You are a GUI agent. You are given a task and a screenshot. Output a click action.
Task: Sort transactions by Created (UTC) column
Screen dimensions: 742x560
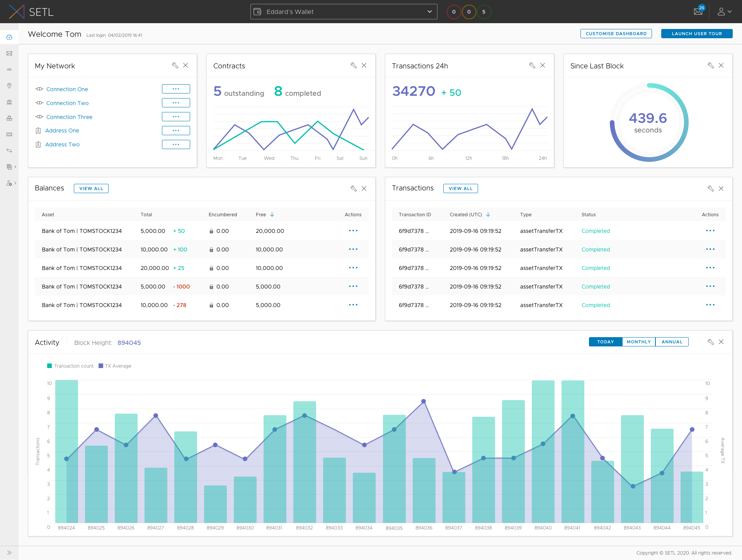tap(470, 215)
